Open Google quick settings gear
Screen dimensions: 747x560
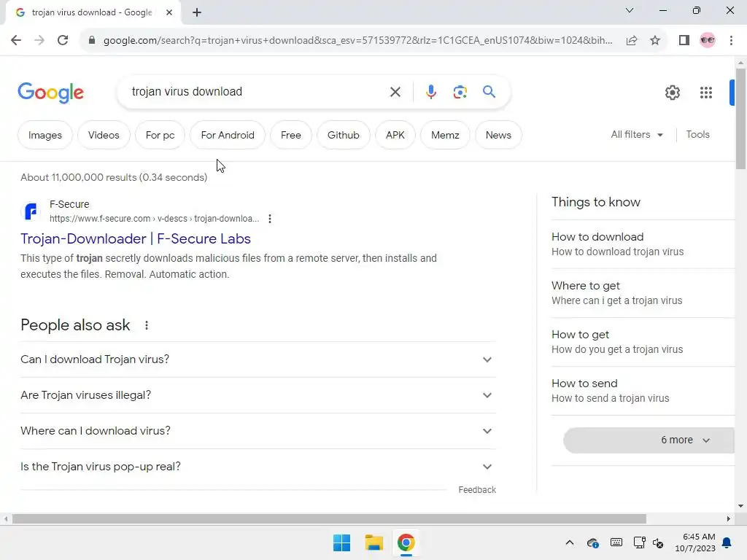point(672,93)
